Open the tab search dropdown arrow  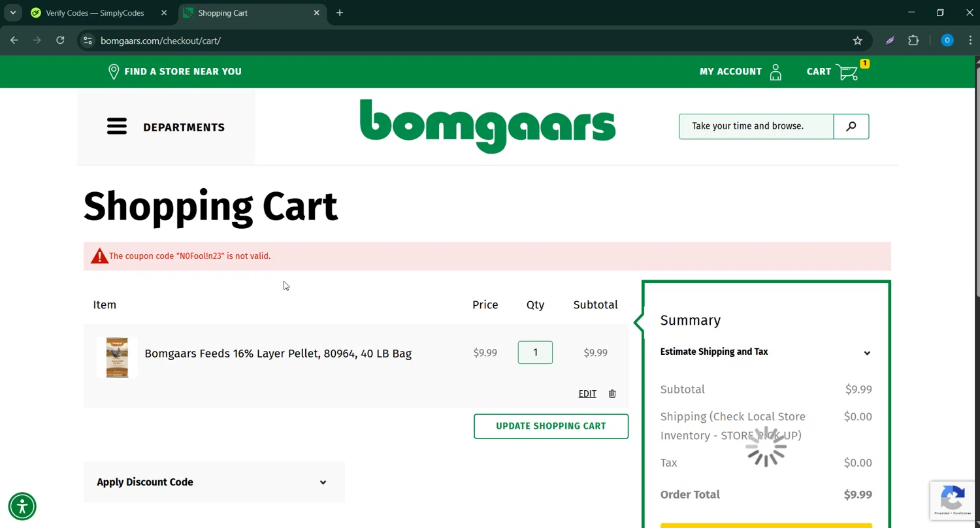[12, 12]
